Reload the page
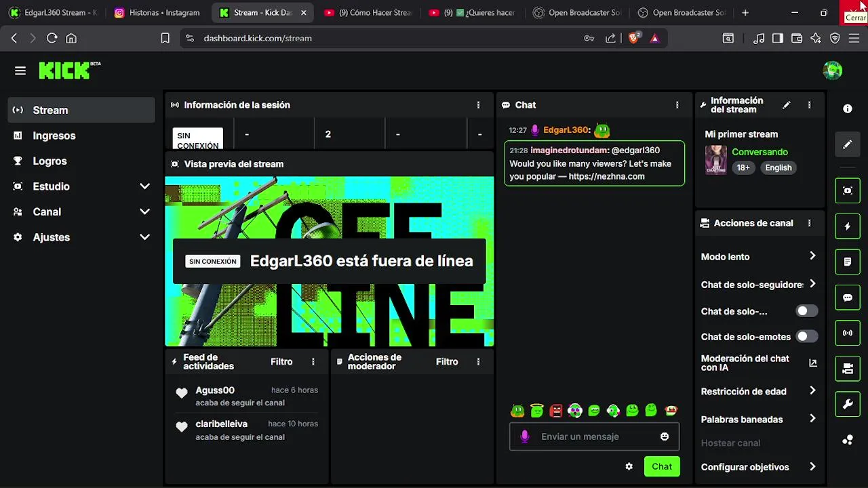 (52, 39)
